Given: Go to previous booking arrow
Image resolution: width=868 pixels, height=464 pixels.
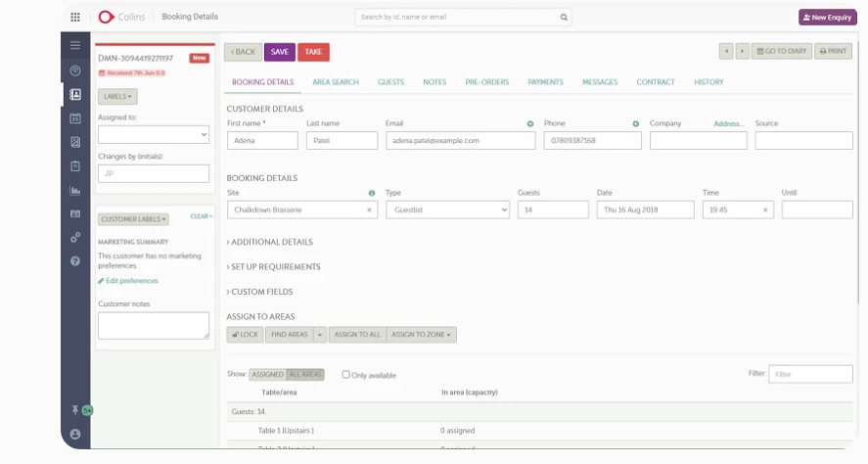Looking at the screenshot, I should point(726,52).
